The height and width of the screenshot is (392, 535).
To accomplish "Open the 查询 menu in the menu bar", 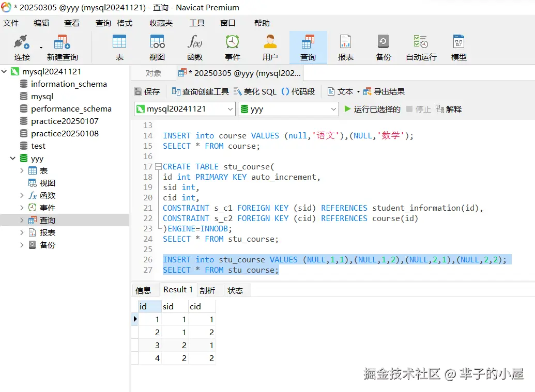I will 103,23.
